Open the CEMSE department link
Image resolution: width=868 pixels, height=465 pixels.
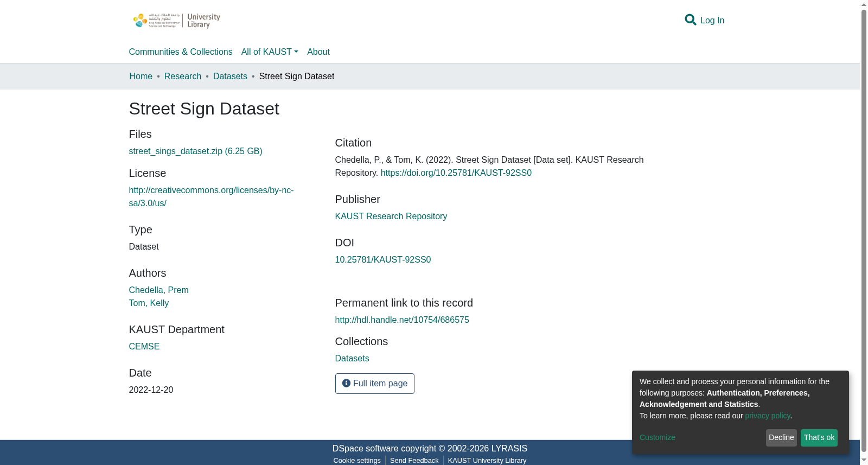[144, 347]
